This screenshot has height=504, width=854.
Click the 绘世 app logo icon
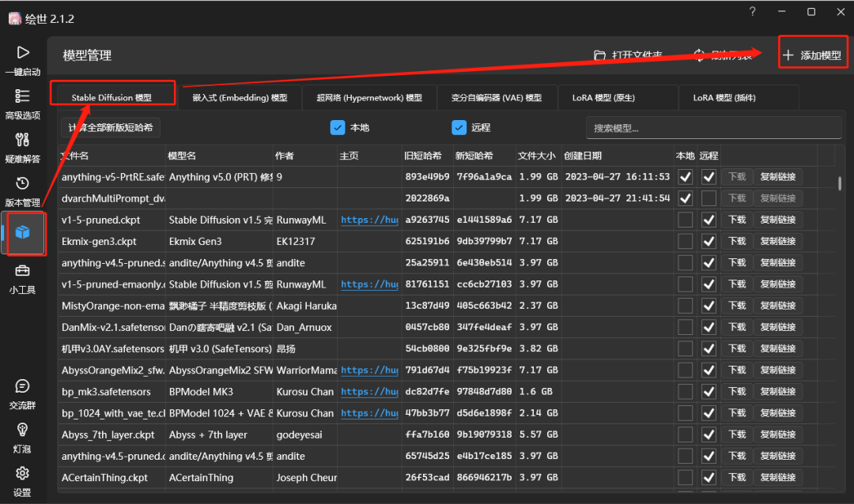15,18
